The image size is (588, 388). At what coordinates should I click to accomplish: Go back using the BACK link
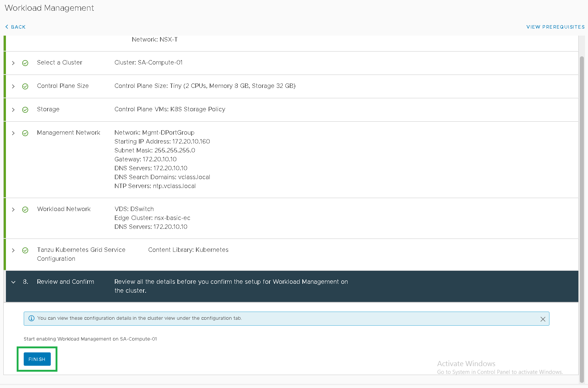(16, 27)
